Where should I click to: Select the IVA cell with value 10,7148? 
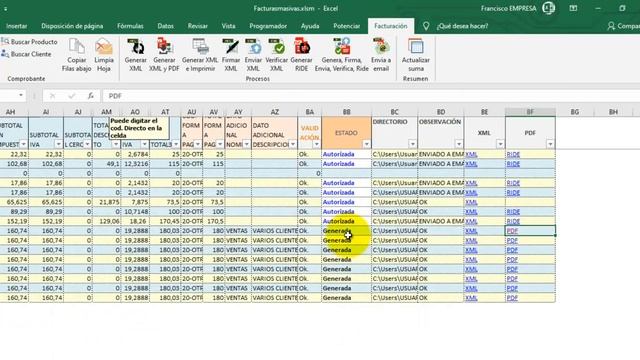coord(135,212)
